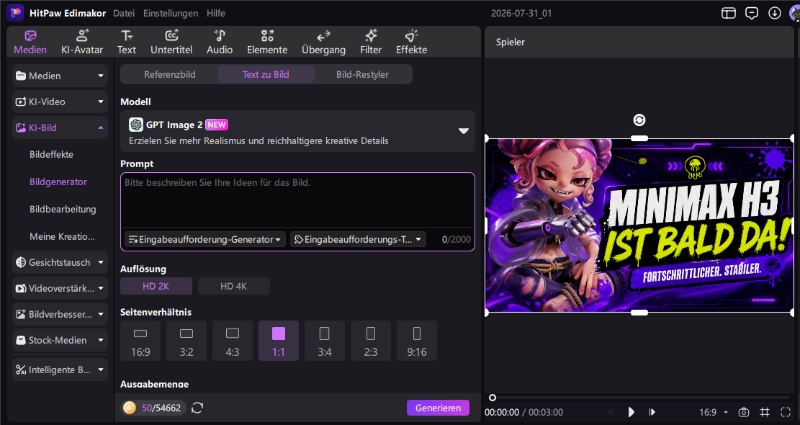Screen dimensions: 800x425
Task: Choose the 16:9 aspect ratio option
Action: click(x=140, y=341)
